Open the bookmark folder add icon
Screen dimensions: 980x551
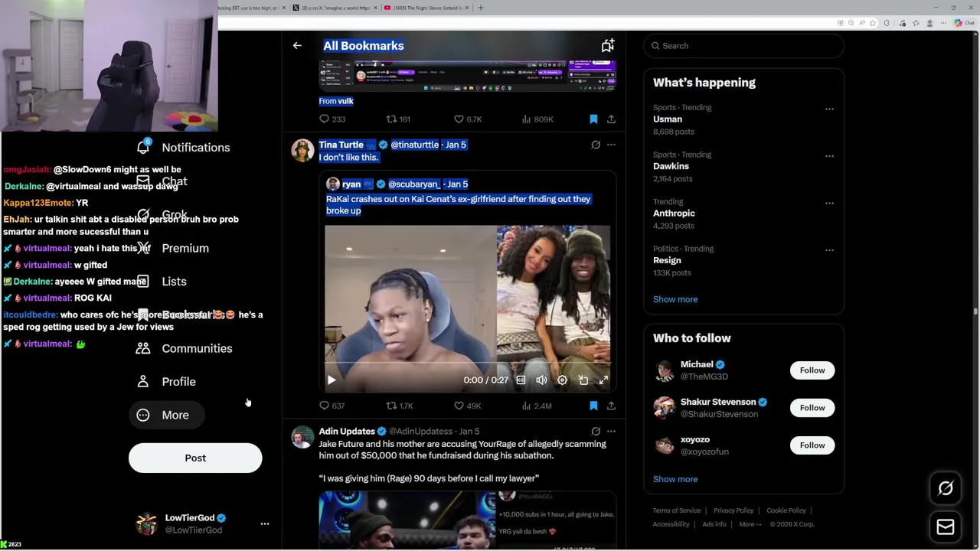(x=607, y=46)
